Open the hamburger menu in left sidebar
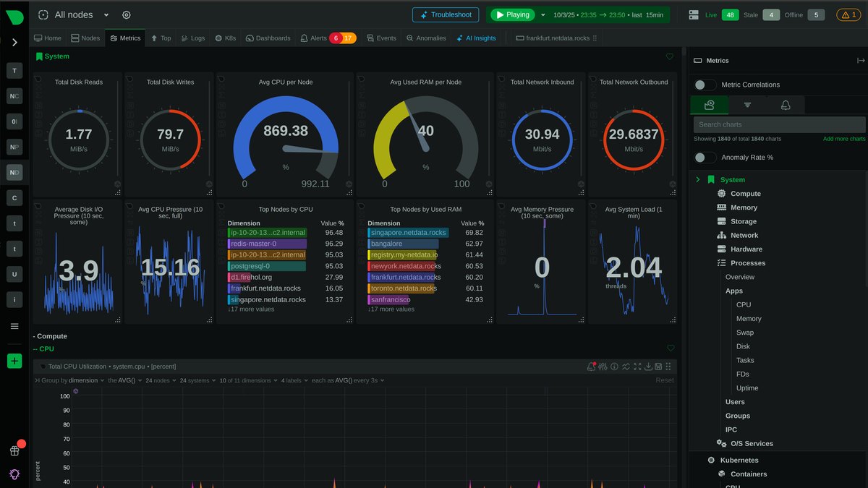Viewport: 868px width, 488px height. click(x=14, y=326)
